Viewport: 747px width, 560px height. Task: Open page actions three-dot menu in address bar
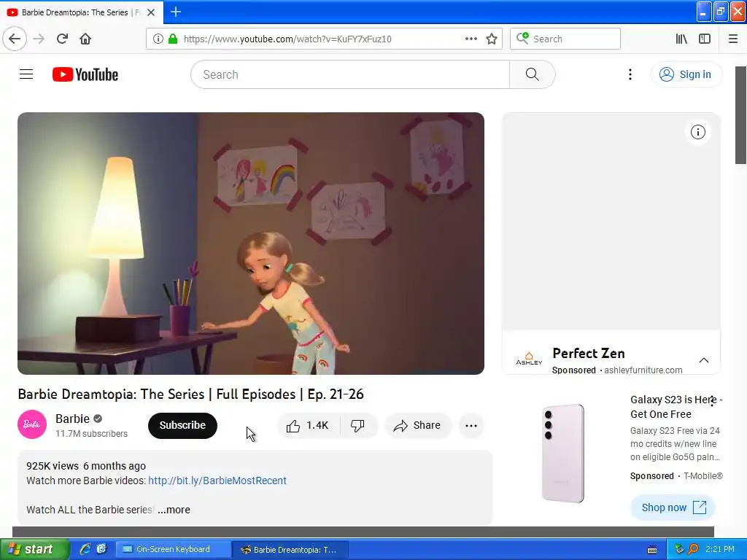click(471, 39)
